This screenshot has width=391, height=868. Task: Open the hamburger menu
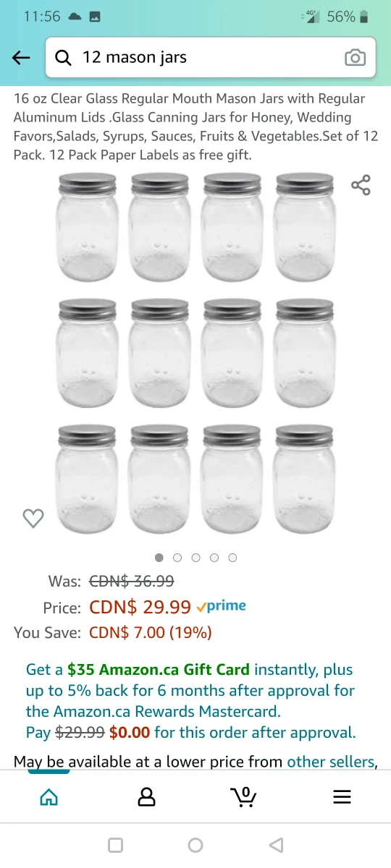tap(342, 797)
